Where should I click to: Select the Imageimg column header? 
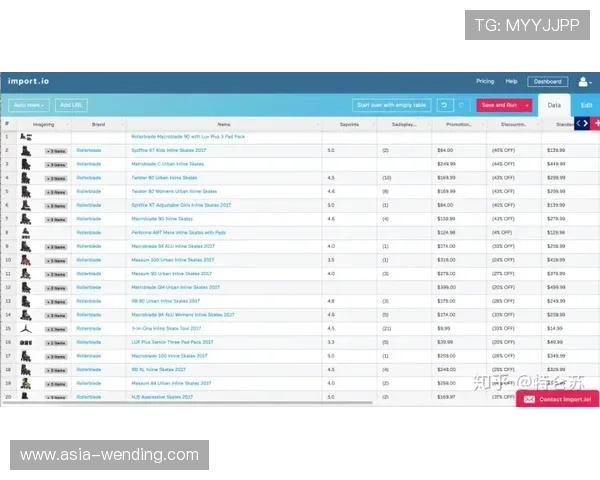(x=44, y=124)
